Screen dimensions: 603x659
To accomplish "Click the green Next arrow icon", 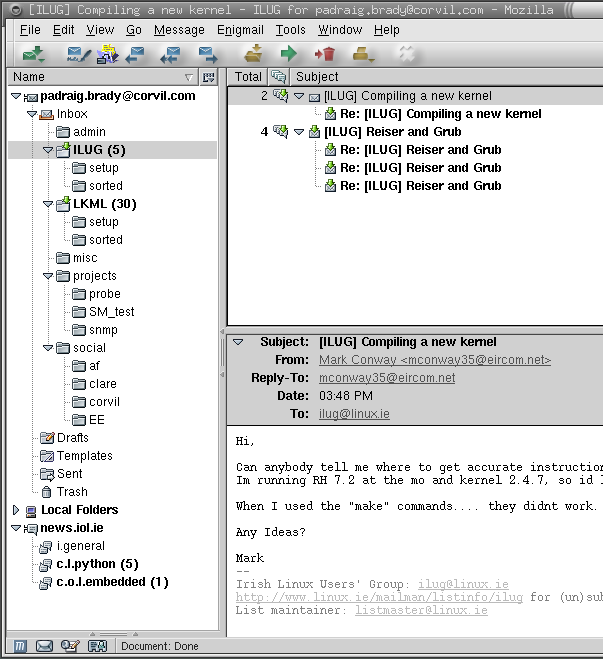I will coord(289,54).
